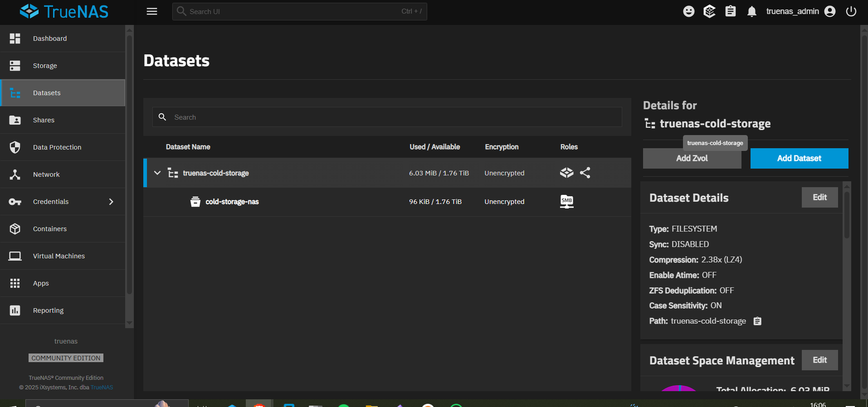Click the Sync: DISABLED line
The width and height of the screenshot is (868, 407).
(679, 244)
